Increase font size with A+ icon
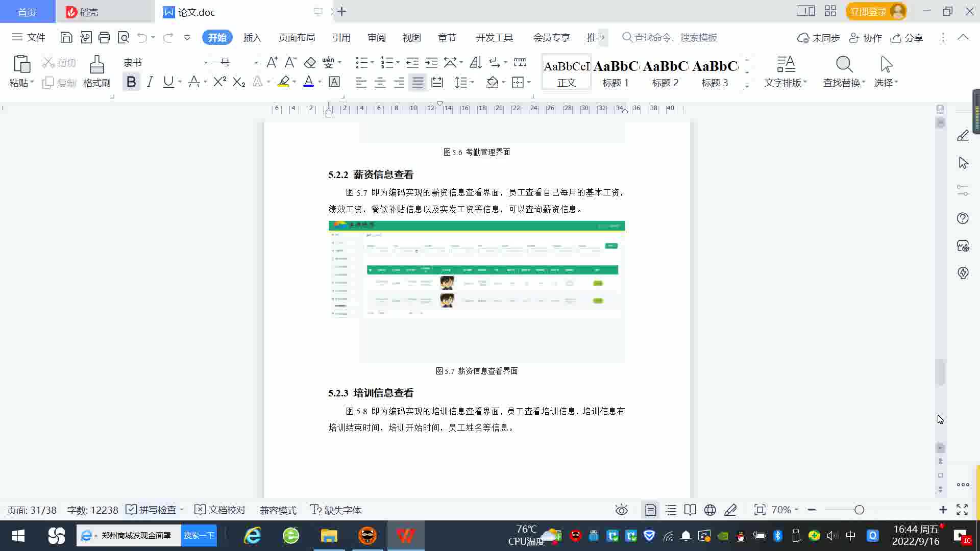980x551 pixels. pos(272,62)
